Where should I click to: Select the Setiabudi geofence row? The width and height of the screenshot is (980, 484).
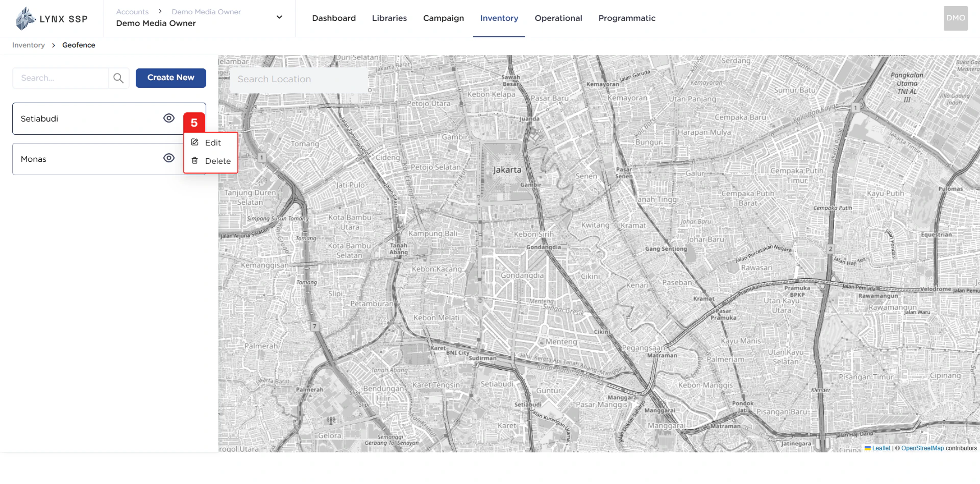click(x=109, y=118)
